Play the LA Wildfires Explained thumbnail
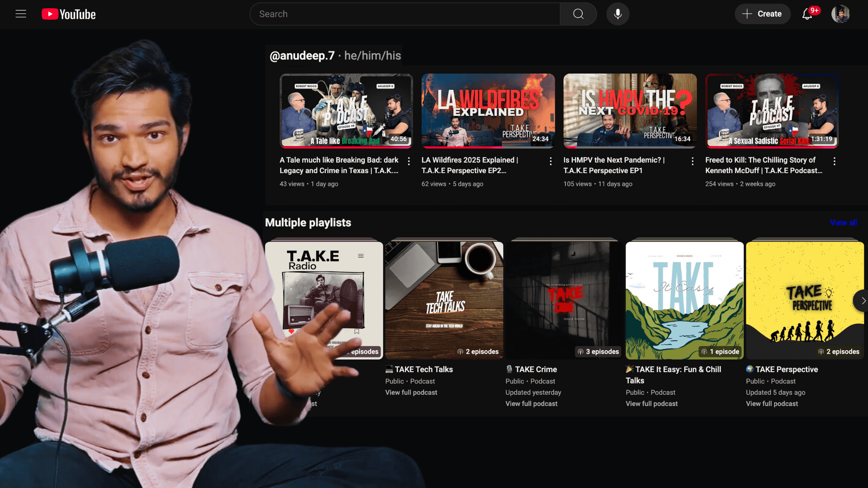 tap(488, 111)
